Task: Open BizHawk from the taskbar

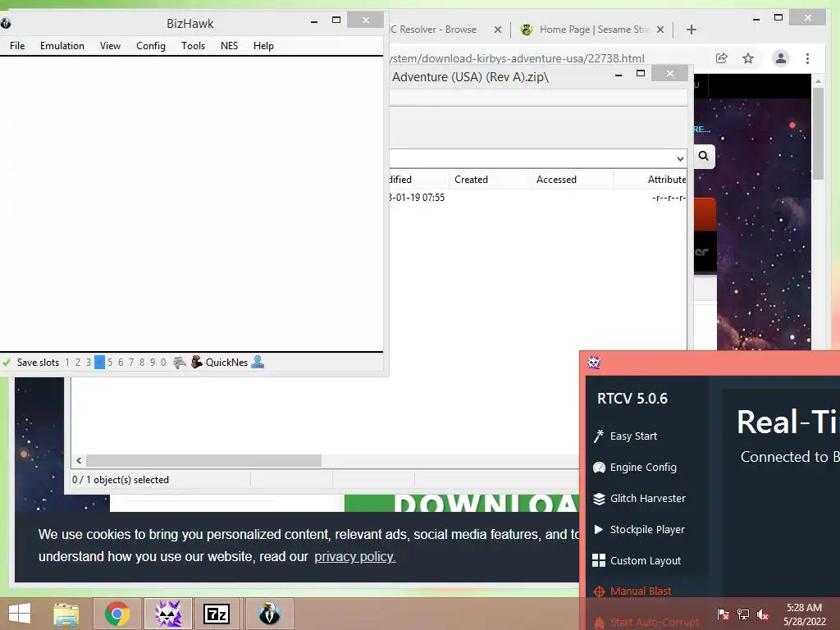Action: click(x=269, y=614)
